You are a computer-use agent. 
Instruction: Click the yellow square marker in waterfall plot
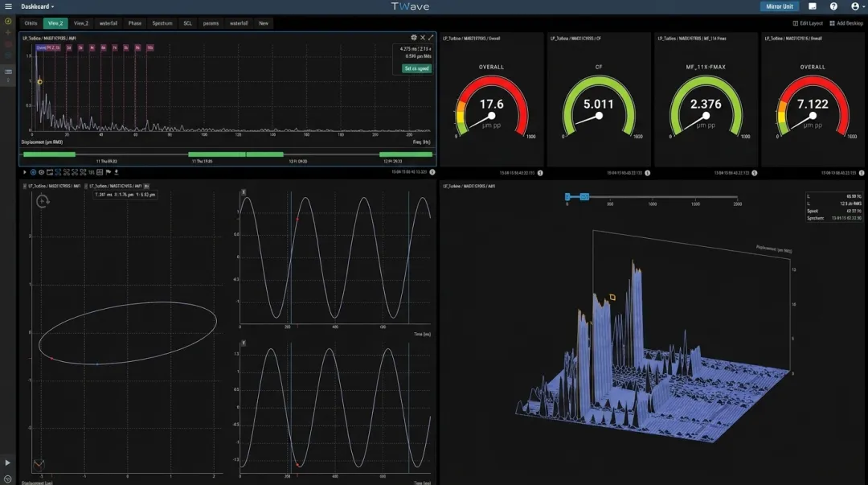612,298
